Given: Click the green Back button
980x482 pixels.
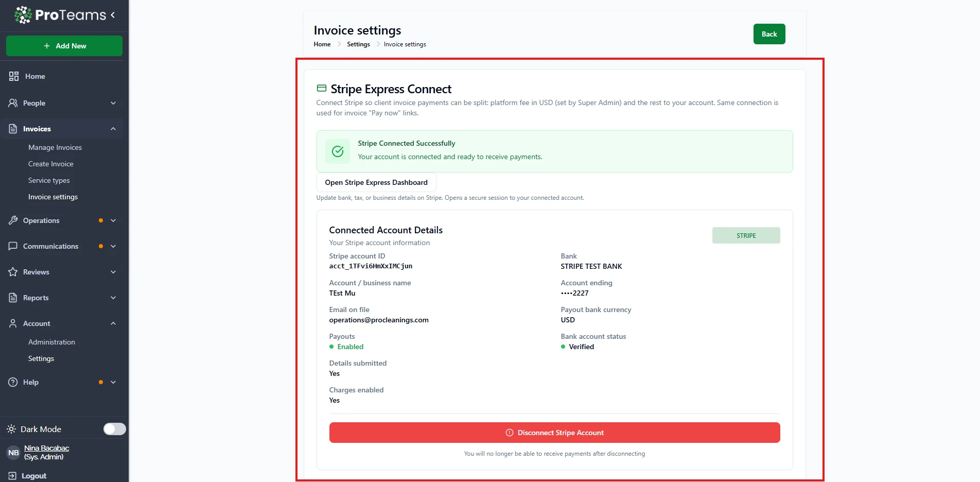Looking at the screenshot, I should pyautogui.click(x=769, y=34).
